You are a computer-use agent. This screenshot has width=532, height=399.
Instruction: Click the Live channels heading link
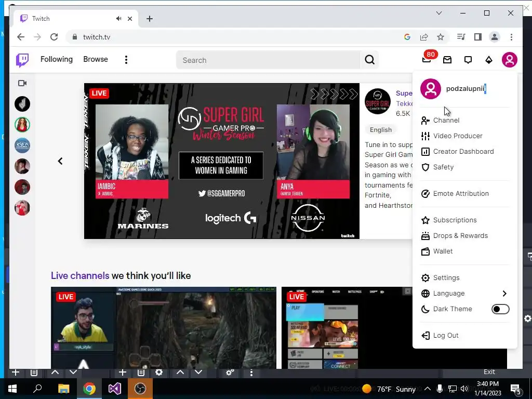tap(80, 275)
